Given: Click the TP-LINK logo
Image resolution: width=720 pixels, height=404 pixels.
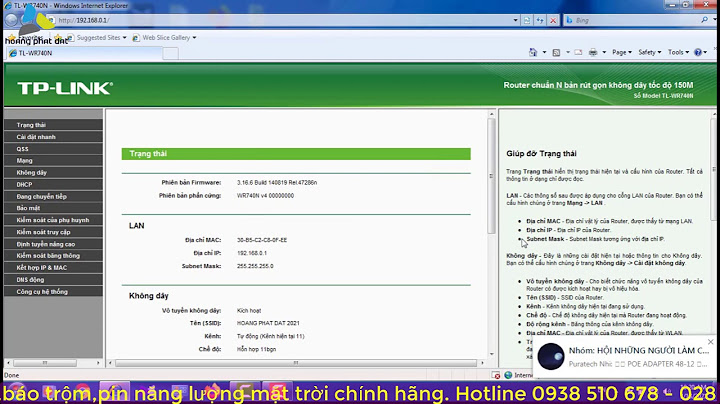Looking at the screenshot, I should 65,88.
